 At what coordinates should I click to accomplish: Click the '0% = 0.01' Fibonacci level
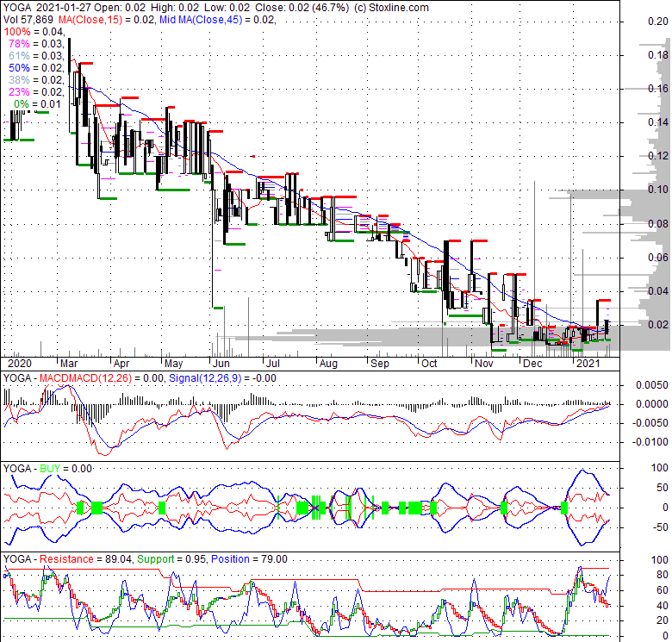click(x=37, y=104)
